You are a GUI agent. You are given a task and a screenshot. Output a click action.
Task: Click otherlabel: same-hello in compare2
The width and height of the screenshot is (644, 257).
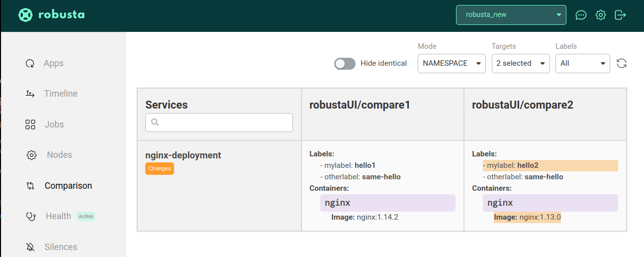(523, 177)
